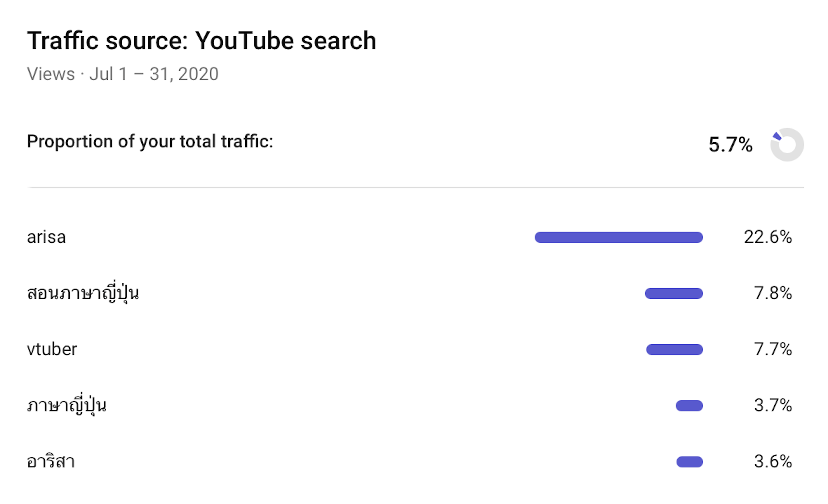Click the "Traffic source: YouTube search" heading

(201, 41)
